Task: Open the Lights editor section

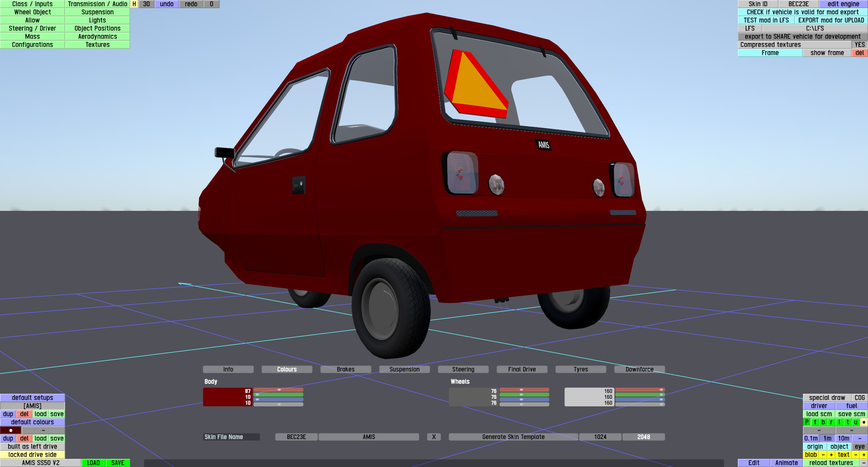Action: tap(97, 20)
